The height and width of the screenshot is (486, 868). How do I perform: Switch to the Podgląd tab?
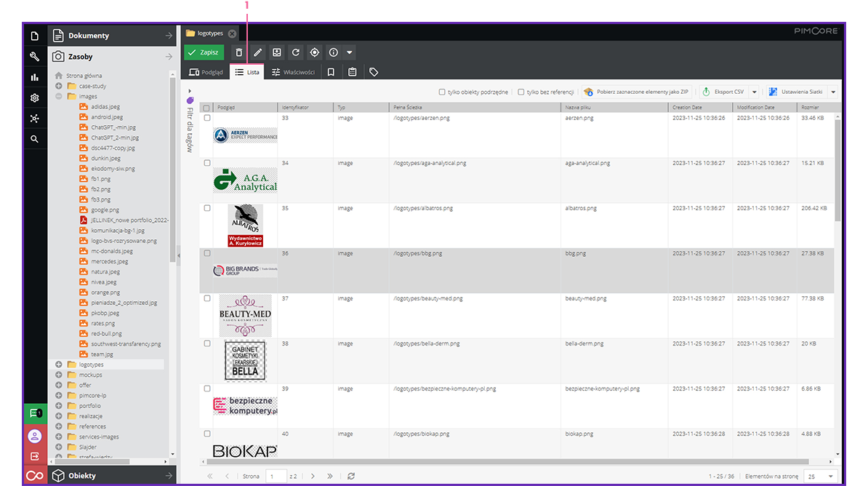tap(206, 72)
